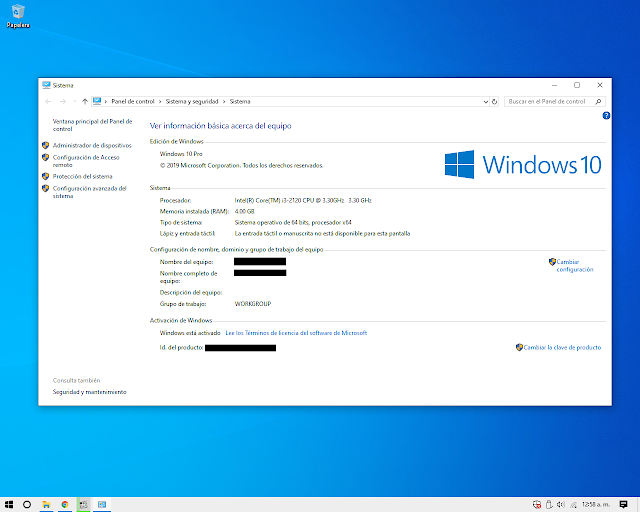Screen dimensions: 640x512
Task: Maximize the Sistema window
Action: pyautogui.click(x=577, y=85)
